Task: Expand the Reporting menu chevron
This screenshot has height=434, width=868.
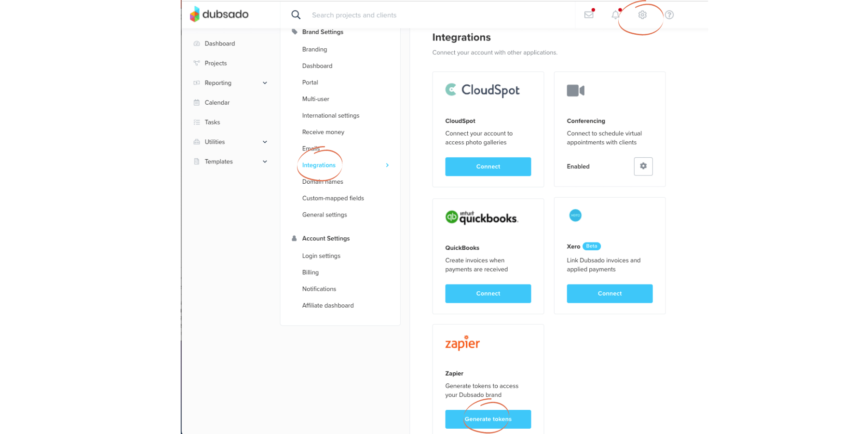Action: click(265, 83)
